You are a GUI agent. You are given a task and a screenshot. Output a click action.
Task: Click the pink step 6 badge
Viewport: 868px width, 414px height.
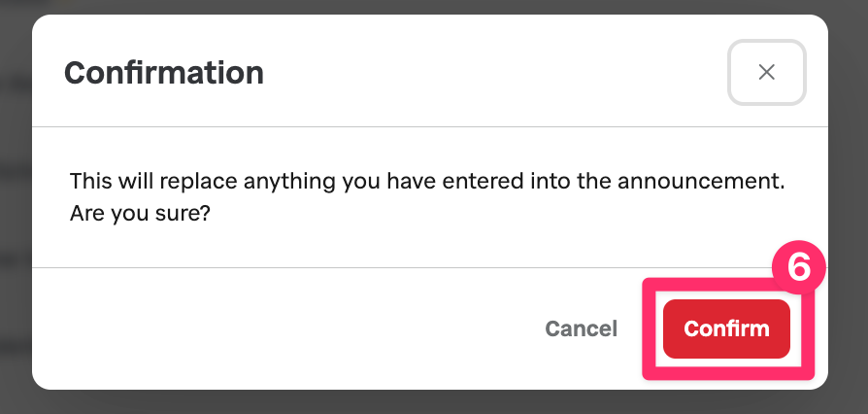[797, 267]
